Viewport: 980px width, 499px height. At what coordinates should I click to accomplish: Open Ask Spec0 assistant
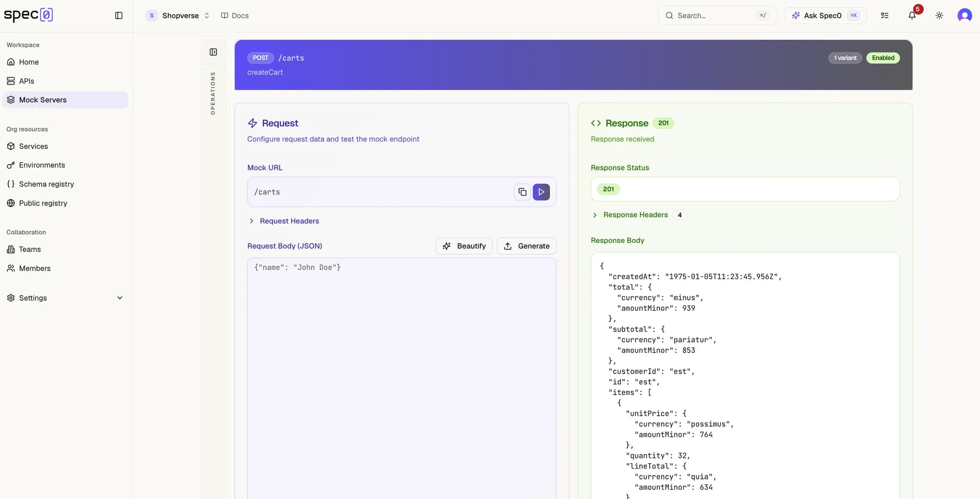point(826,16)
